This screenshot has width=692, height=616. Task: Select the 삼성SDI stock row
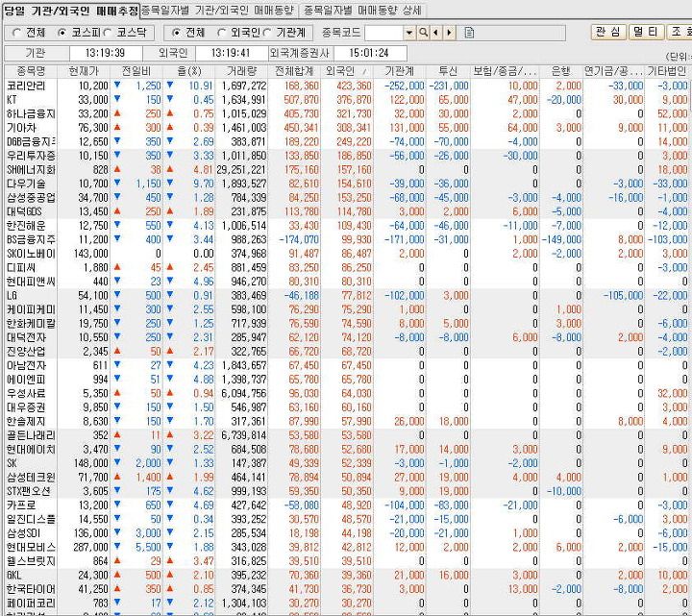tap(346, 533)
